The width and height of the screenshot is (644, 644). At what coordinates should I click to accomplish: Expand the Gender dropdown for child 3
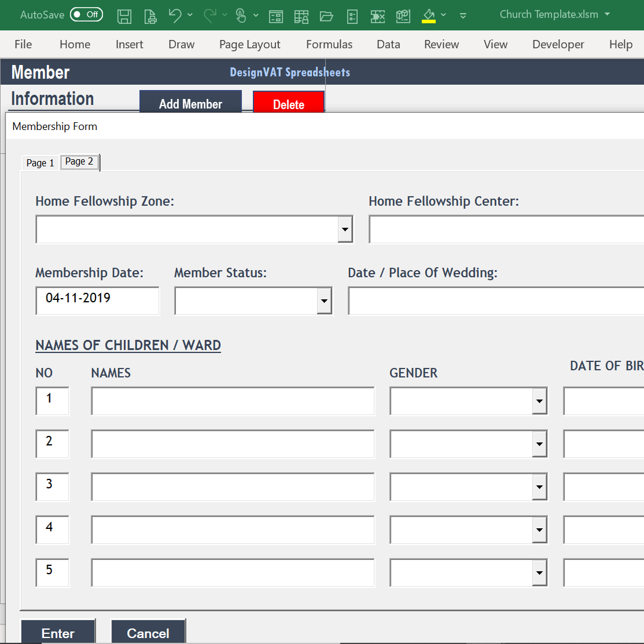coord(540,487)
